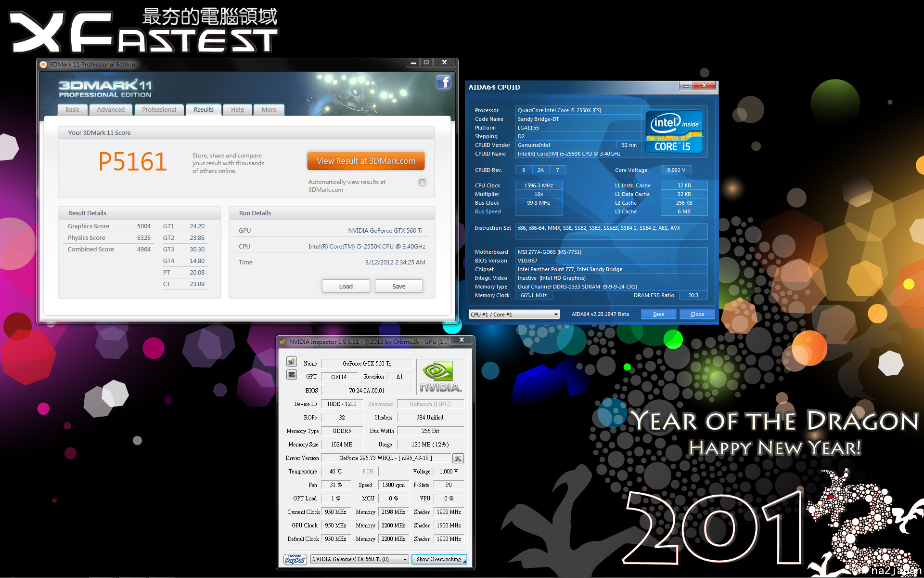Image resolution: width=924 pixels, height=578 pixels.
Task: Click Save in AIDA64 CPUID
Action: click(x=658, y=314)
